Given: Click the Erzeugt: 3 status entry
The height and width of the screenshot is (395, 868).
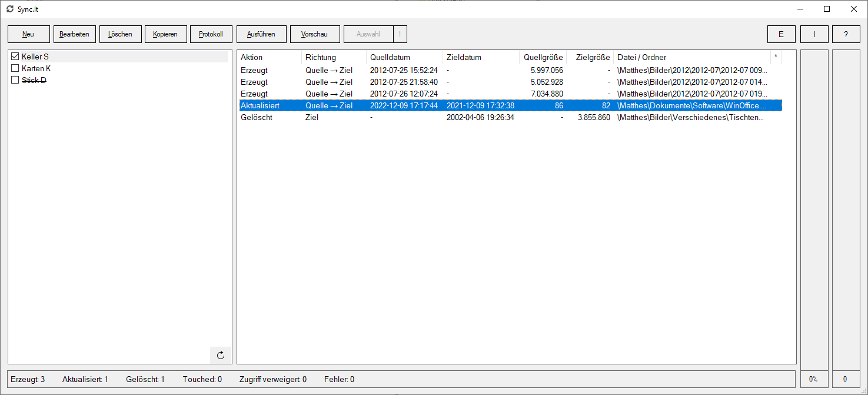Looking at the screenshot, I should coord(28,379).
